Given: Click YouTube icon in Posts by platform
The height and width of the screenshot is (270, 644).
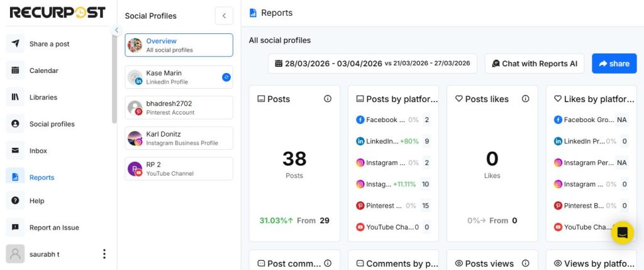Looking at the screenshot, I should (x=360, y=227).
